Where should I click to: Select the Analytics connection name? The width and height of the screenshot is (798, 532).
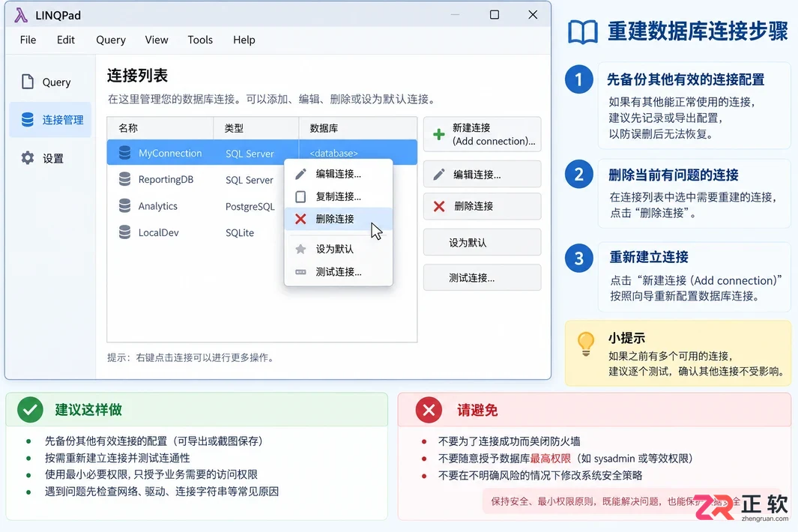(x=158, y=205)
